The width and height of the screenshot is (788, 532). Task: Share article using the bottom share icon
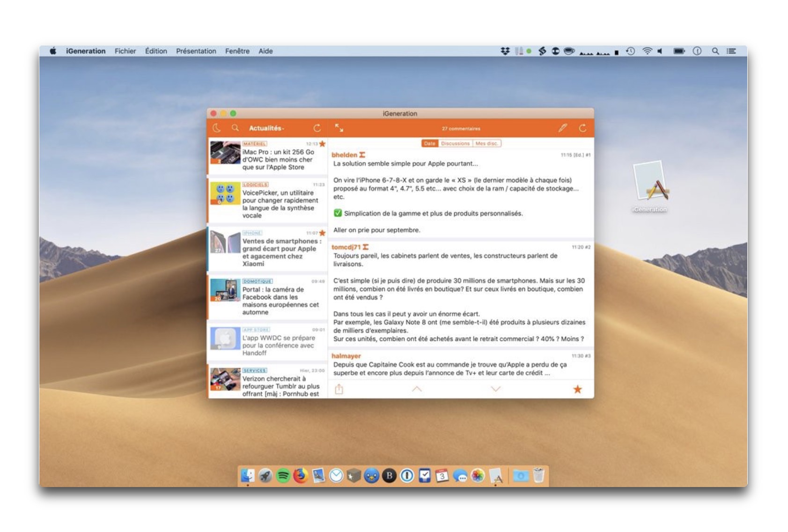point(339,389)
